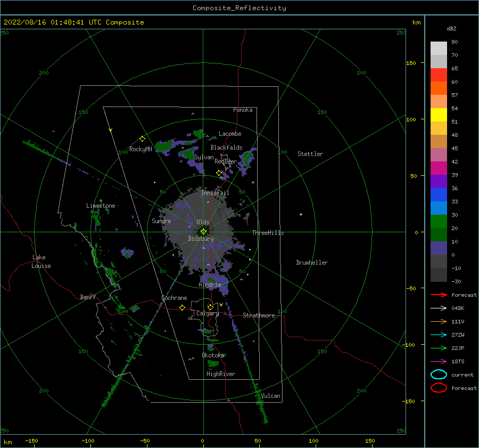The height and width of the screenshot is (448, 479).
Task: Select the white 04DK arrow legend icon
Action: click(439, 308)
